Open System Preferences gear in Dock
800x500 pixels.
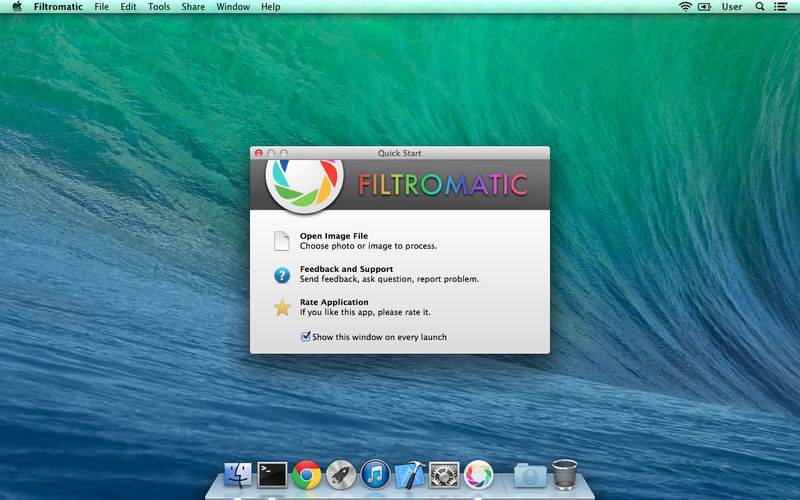pyautogui.click(x=444, y=475)
